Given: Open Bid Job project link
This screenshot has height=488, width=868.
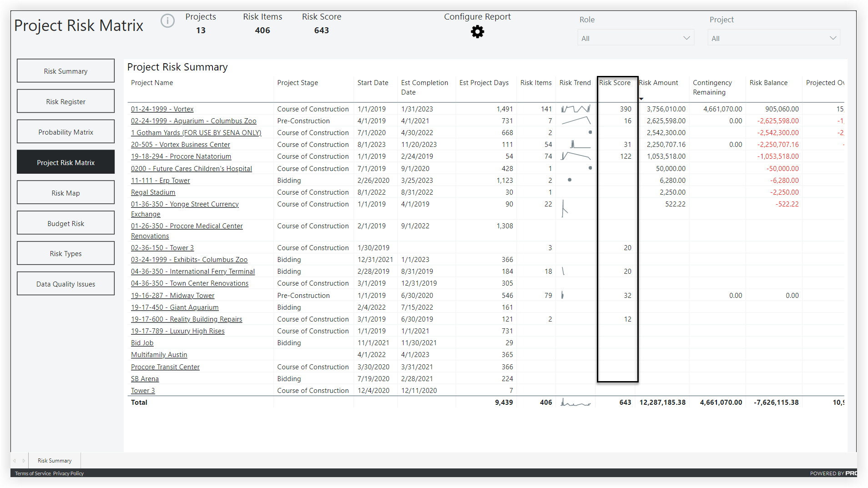Looking at the screenshot, I should pos(142,343).
